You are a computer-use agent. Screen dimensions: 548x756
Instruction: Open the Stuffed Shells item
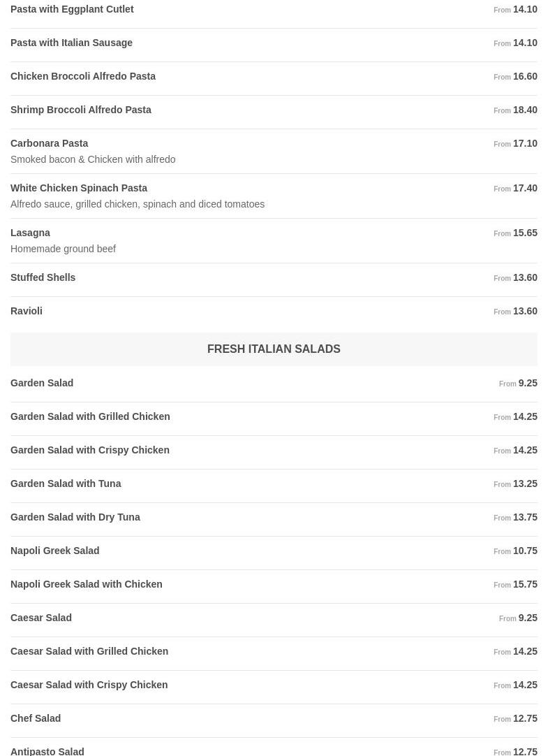pyautogui.click(x=43, y=278)
